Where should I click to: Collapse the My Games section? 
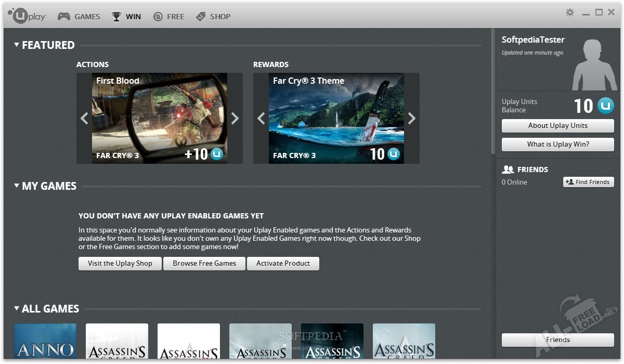pos(17,186)
